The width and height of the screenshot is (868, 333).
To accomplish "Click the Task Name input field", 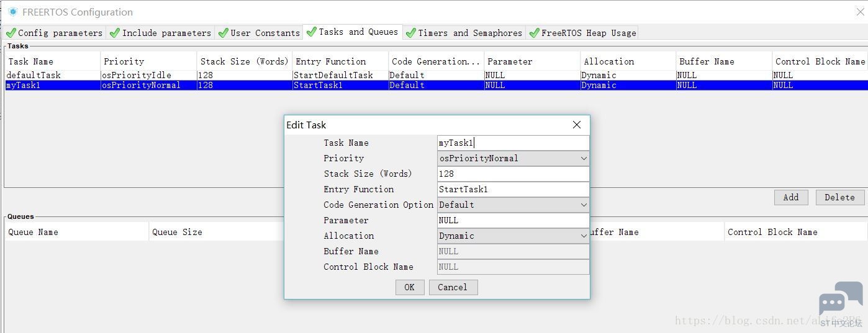I will point(513,143).
